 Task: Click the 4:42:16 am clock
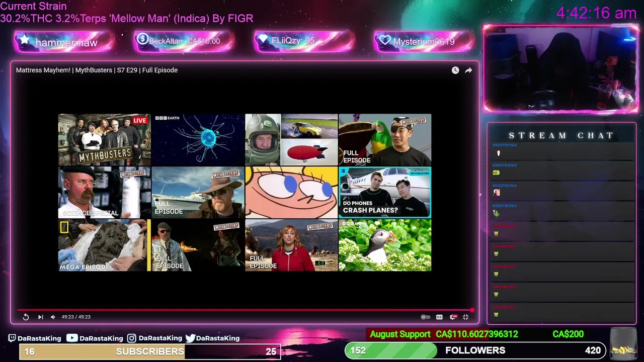pos(597,13)
